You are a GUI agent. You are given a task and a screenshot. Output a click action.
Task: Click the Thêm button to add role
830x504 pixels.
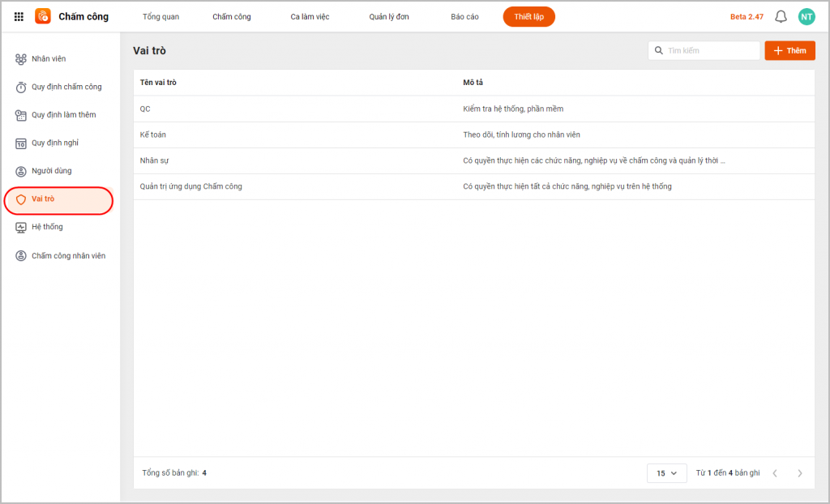click(789, 51)
